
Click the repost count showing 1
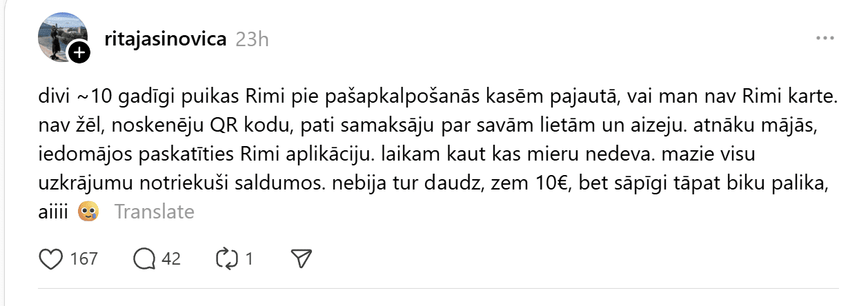click(249, 259)
